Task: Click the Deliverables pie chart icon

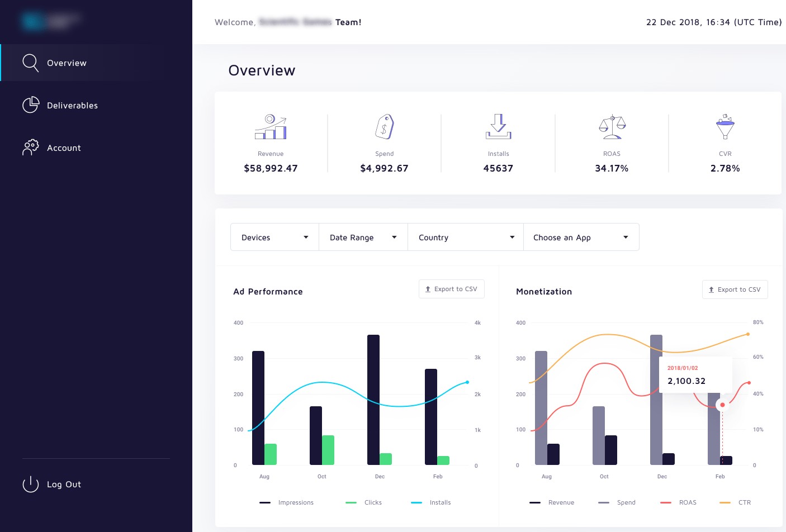Action: pos(31,105)
